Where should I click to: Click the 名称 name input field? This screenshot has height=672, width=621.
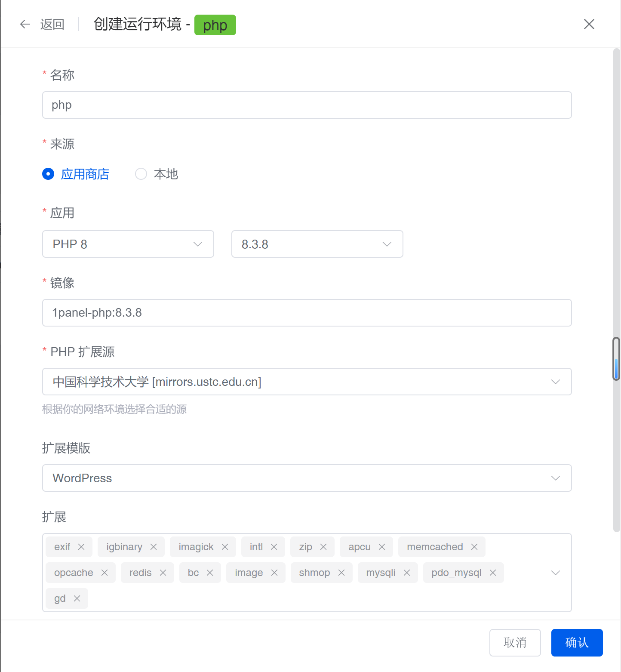pos(307,105)
